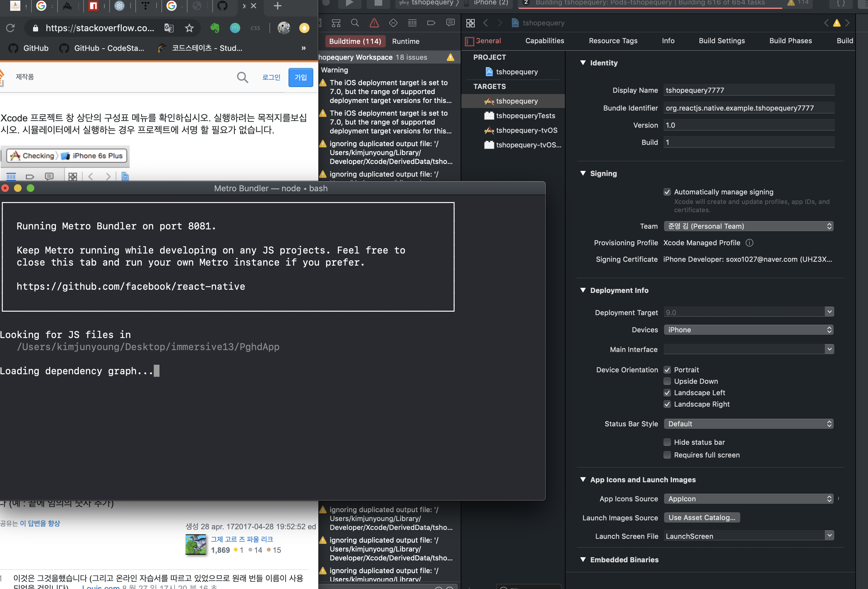Screen dimensions: 868x589
Task: Open the report navigator speech-bubble icon
Action: tap(451, 23)
